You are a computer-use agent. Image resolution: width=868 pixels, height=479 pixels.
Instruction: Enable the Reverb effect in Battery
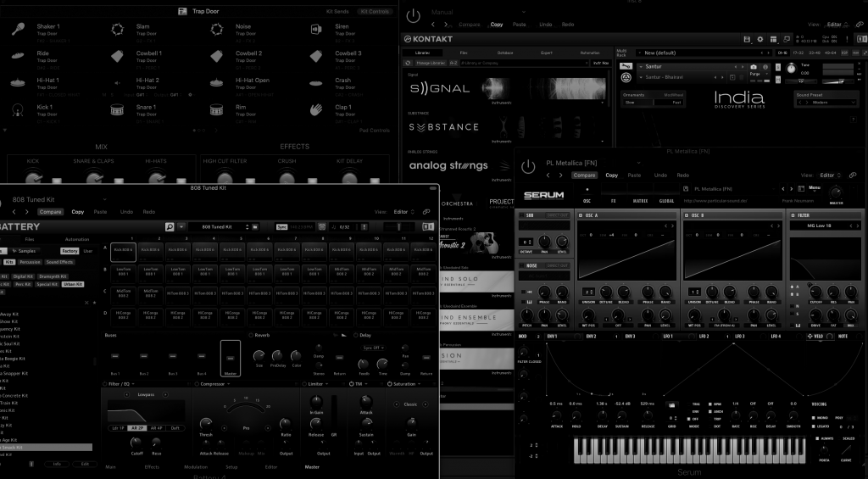(251, 336)
